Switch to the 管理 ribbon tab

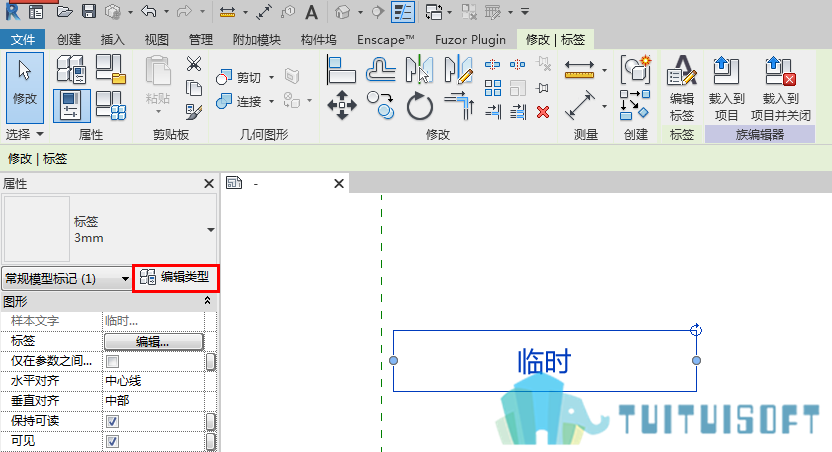[201, 39]
